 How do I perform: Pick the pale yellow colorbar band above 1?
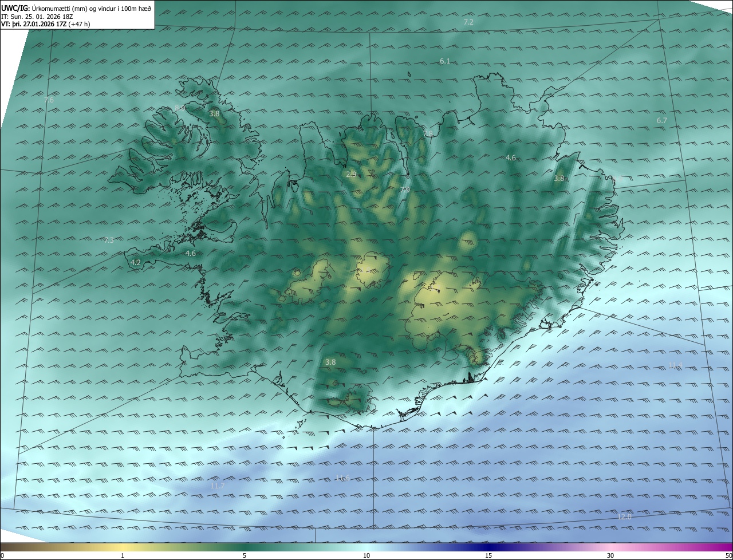pos(123,546)
